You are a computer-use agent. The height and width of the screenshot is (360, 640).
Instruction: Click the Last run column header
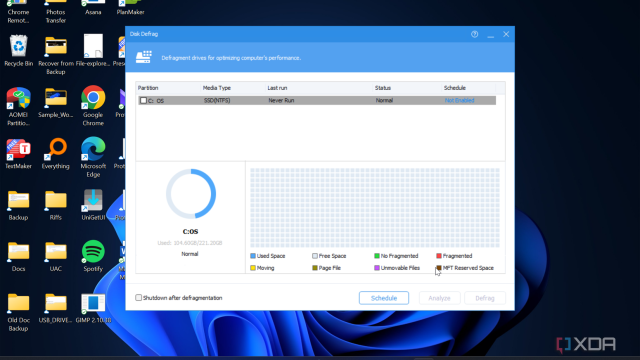tap(319, 88)
